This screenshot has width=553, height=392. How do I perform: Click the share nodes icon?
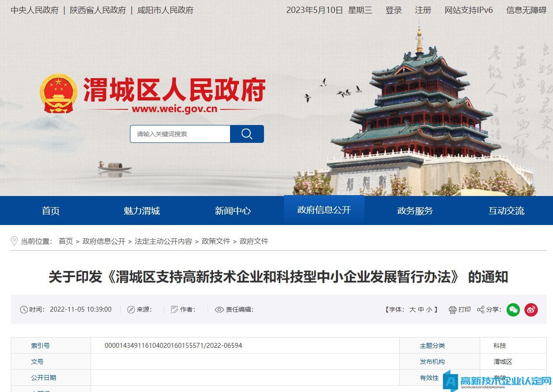coord(481,310)
